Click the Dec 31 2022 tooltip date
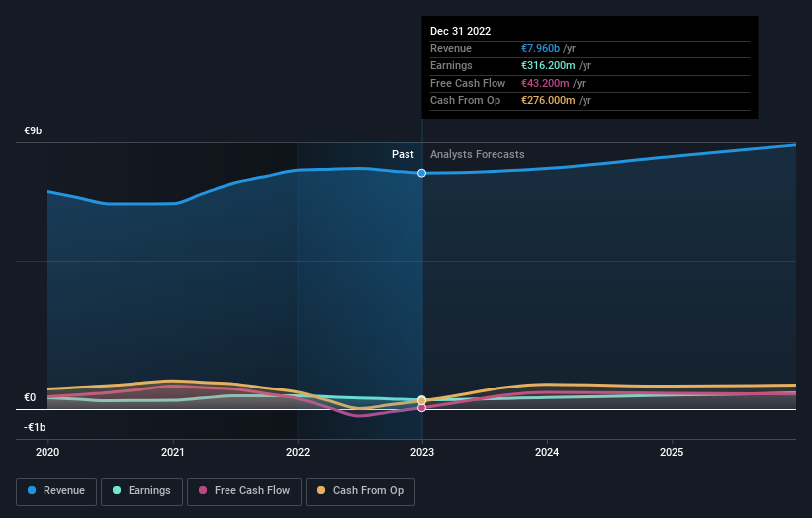Screen dimensions: 812x518 point(460,31)
